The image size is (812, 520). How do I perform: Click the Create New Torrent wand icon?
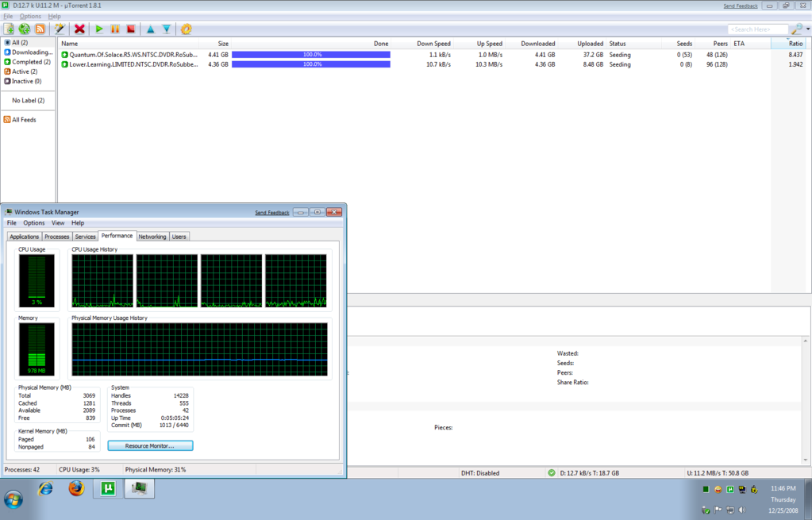pos(60,29)
